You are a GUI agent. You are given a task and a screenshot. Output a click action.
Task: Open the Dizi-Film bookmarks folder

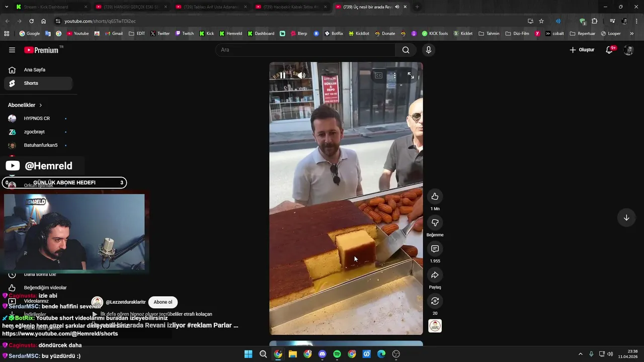(517, 34)
